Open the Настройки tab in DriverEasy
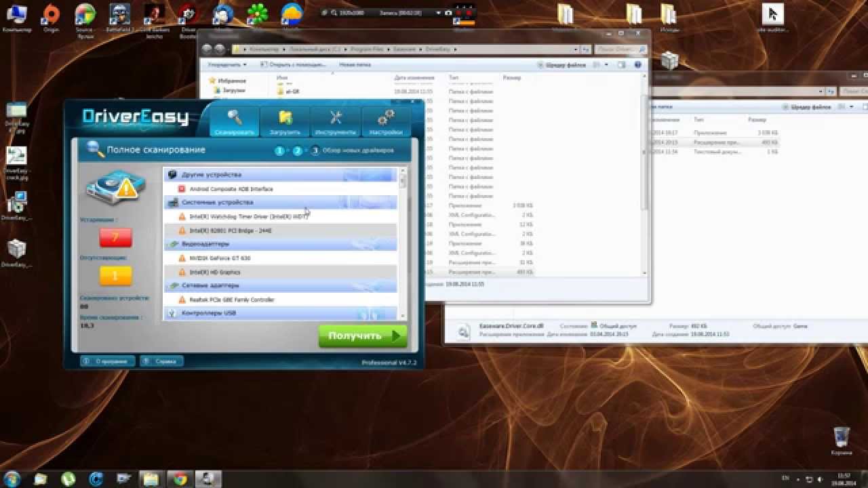 coord(387,121)
